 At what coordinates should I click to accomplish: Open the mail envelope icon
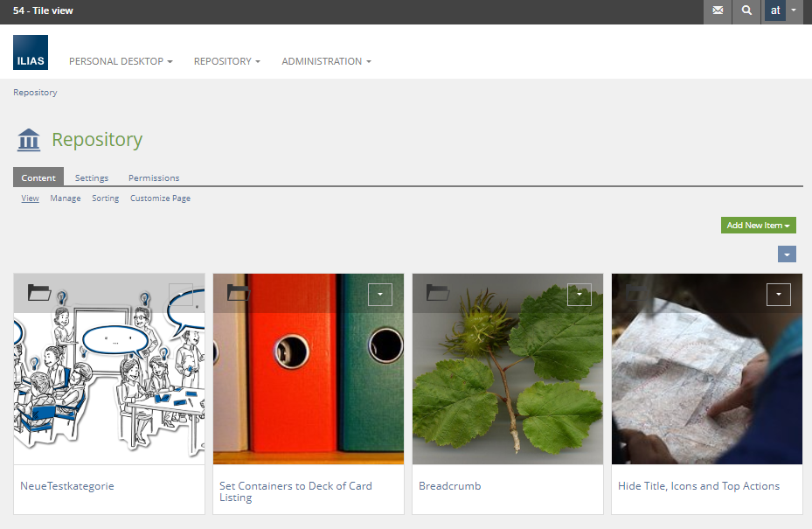pyautogui.click(x=718, y=11)
